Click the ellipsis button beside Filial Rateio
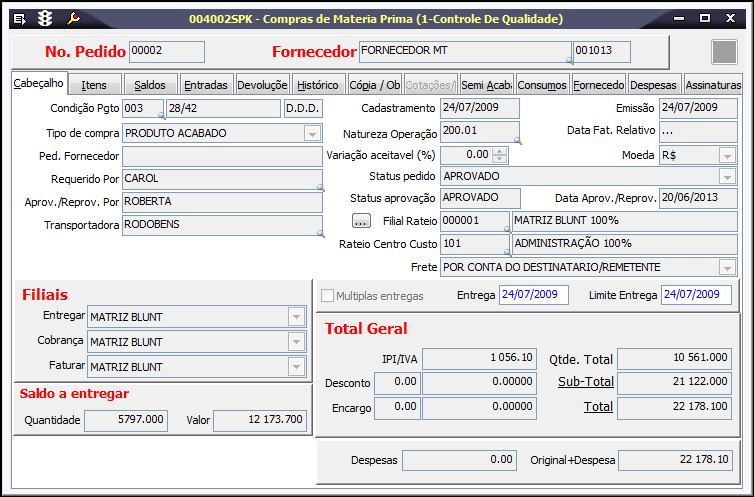 pyautogui.click(x=361, y=221)
